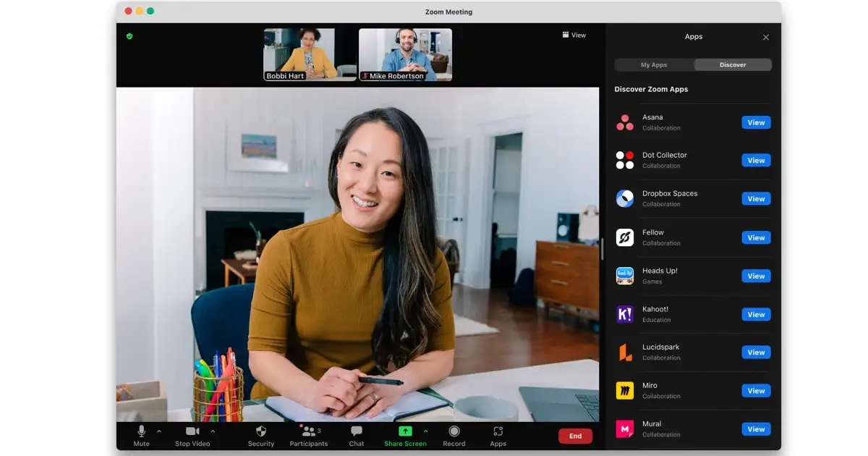Open the Participants panel

[x=309, y=431]
